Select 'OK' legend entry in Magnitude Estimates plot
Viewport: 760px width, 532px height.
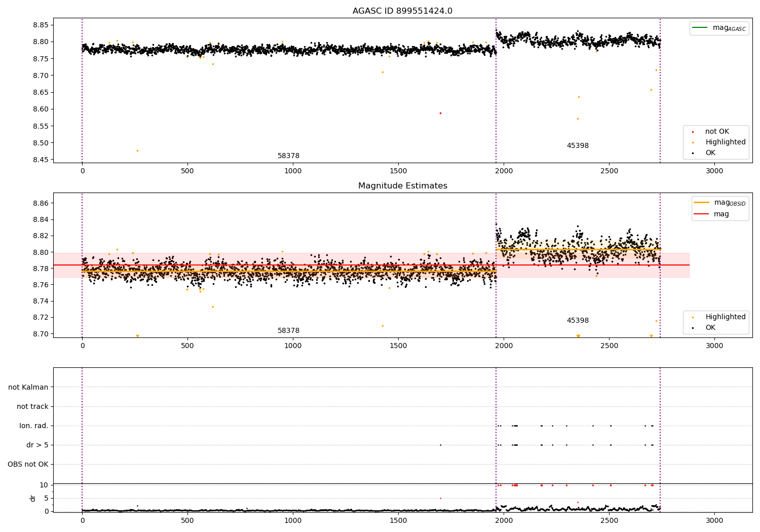point(710,328)
